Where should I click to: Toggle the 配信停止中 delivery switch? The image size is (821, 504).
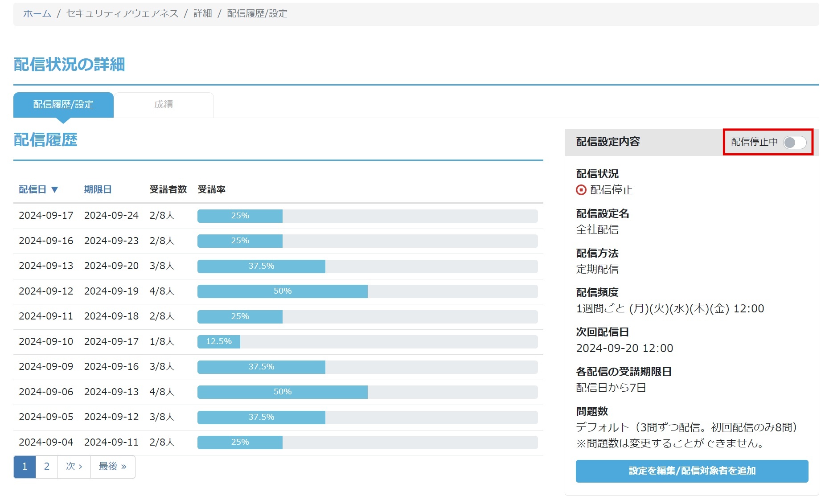(795, 142)
